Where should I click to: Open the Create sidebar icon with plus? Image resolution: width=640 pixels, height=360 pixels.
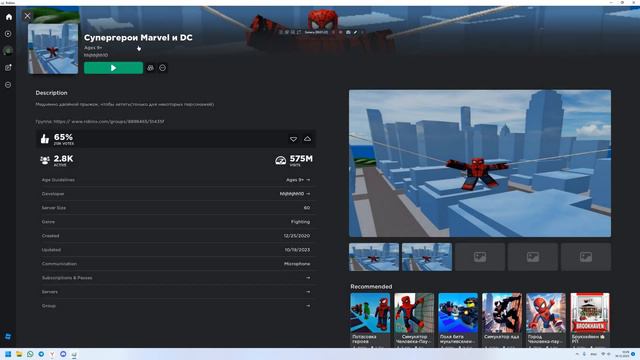tap(8, 68)
